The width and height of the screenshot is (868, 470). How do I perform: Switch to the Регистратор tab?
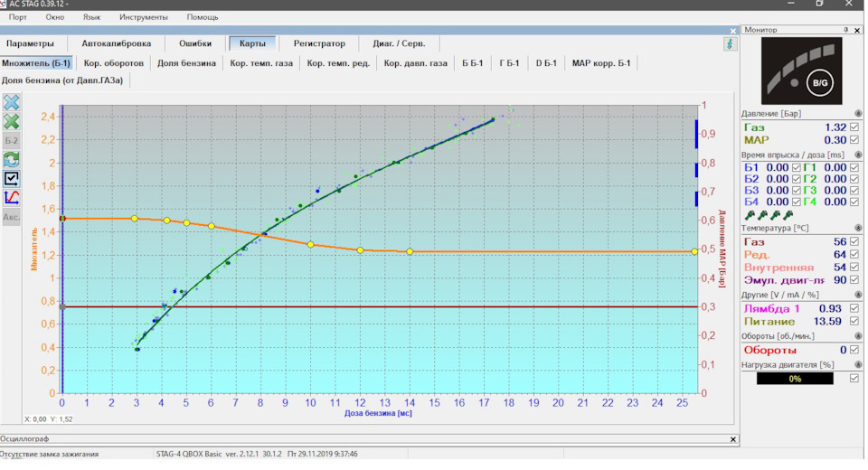(x=319, y=43)
